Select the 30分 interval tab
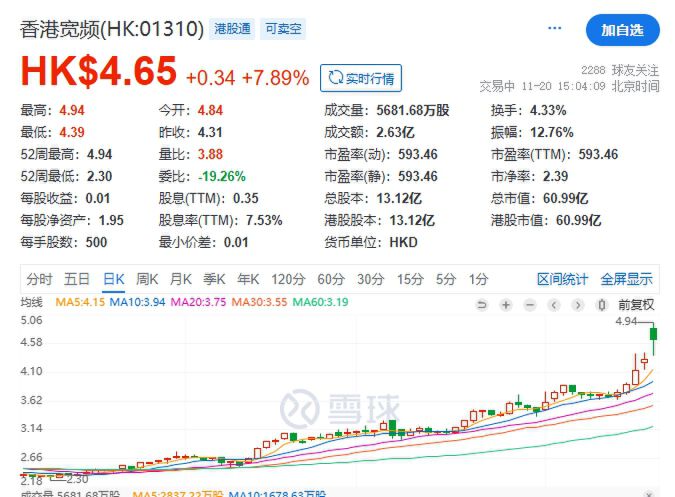The width and height of the screenshot is (675, 497). pyautogui.click(x=371, y=279)
